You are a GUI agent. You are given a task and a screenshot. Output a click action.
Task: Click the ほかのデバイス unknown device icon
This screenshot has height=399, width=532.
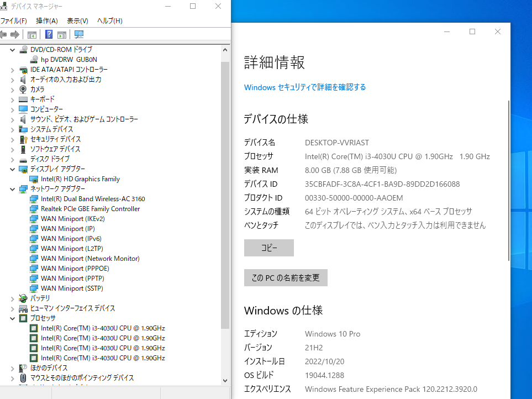coord(23,368)
